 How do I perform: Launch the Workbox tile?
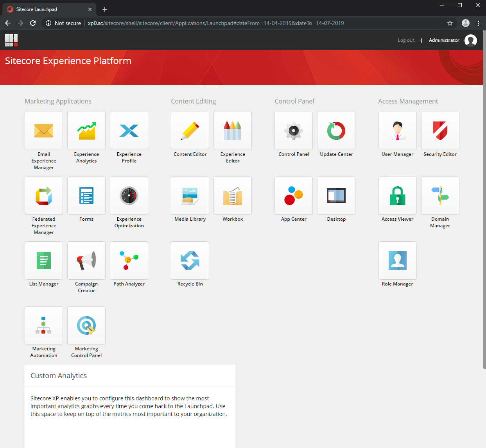(233, 196)
